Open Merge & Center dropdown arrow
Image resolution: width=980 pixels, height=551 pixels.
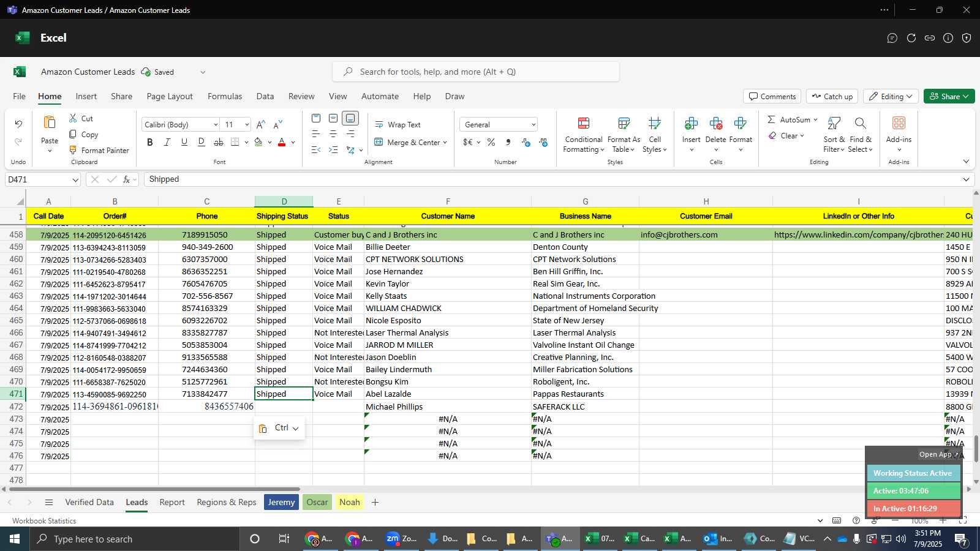coord(445,142)
